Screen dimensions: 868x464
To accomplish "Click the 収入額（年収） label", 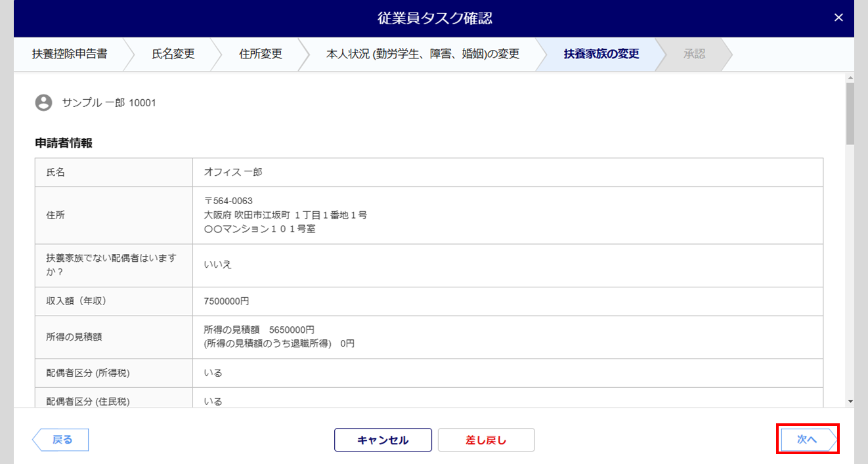I will pos(76,301).
